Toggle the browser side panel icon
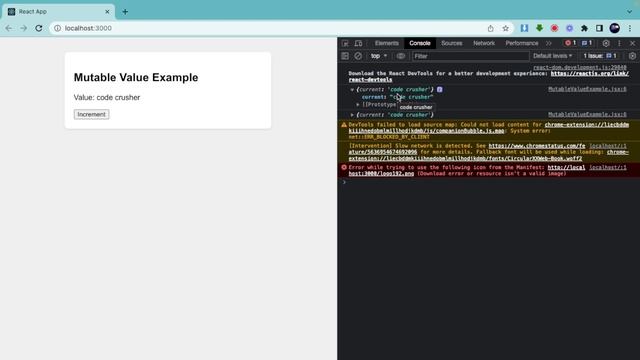The height and width of the screenshot is (360, 640). 599,28
